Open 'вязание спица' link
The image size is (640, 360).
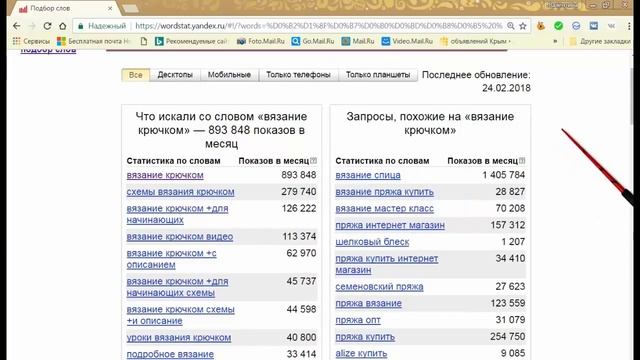[368, 175]
